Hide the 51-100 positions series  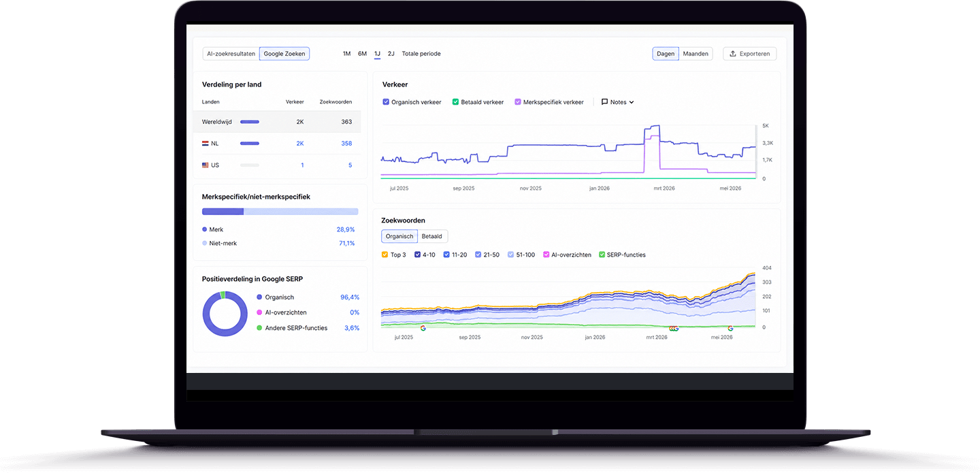511,255
